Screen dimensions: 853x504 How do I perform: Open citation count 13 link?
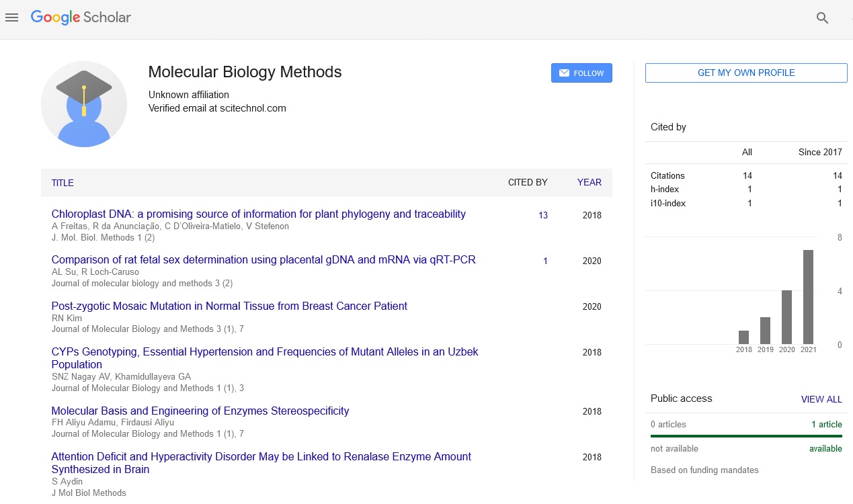tap(543, 216)
